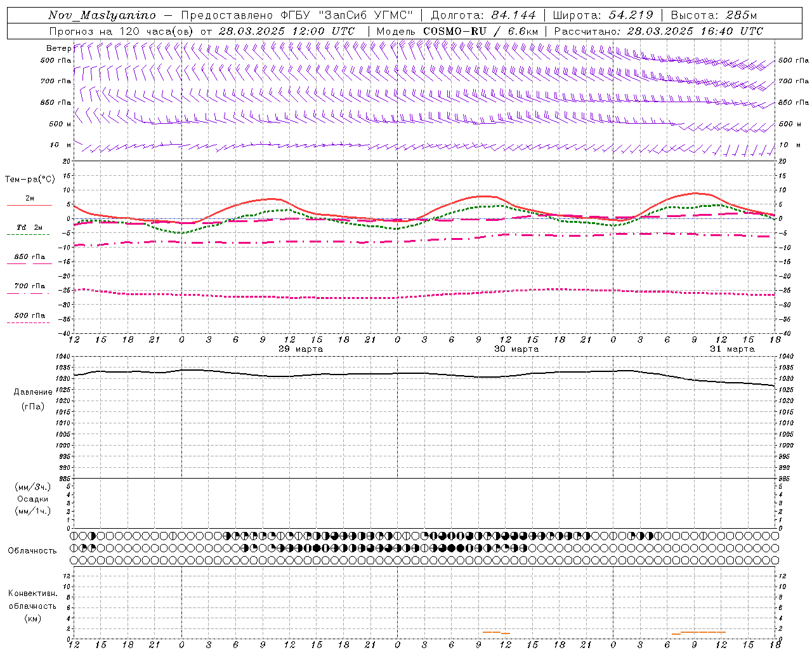
Task: Click the (мм/3ч.) precipitation unit label
Action: click(33, 487)
